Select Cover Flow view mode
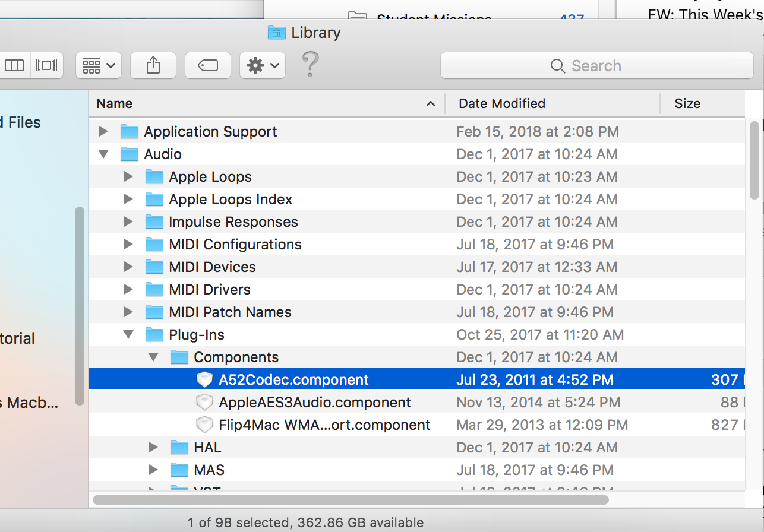The width and height of the screenshot is (764, 532). (46, 65)
